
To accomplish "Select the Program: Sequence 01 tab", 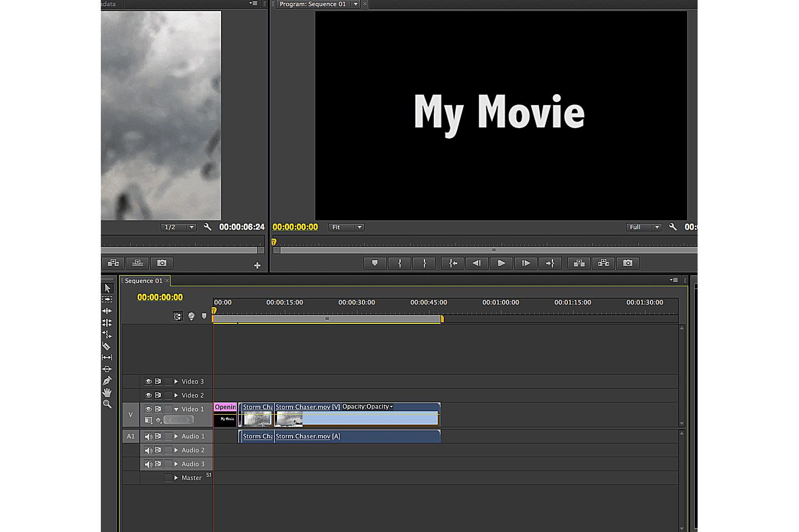I will point(313,4).
